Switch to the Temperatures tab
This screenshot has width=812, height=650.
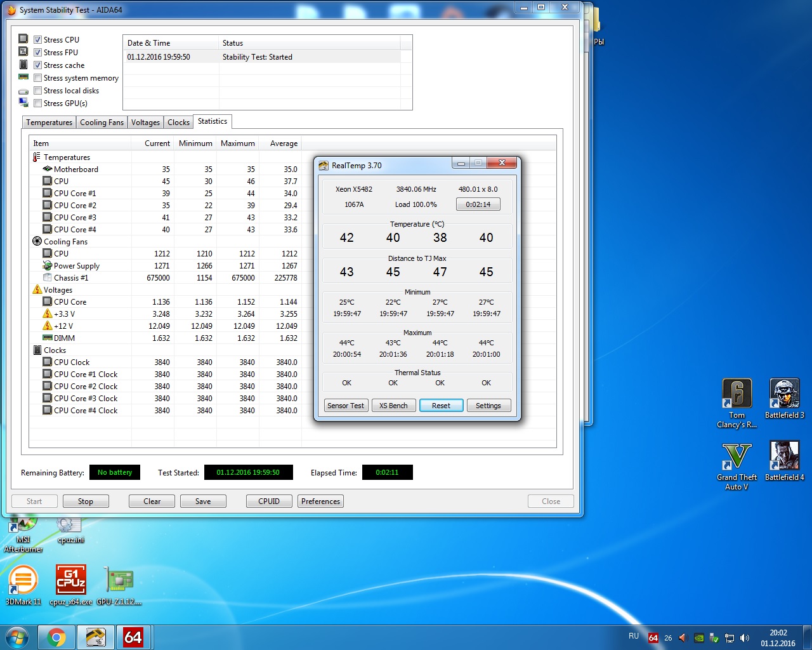49,123
